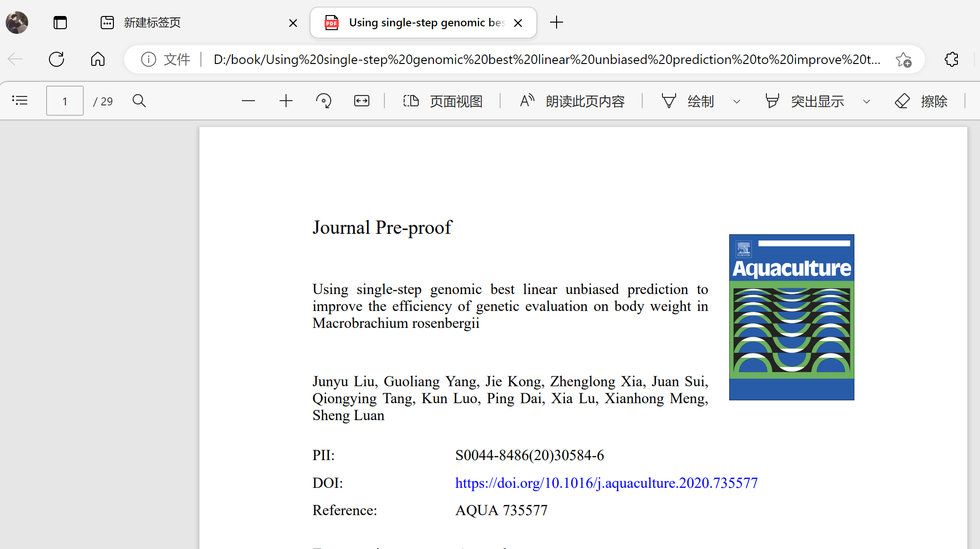Zoom in on the PDF
980x549 pixels.
pos(286,101)
